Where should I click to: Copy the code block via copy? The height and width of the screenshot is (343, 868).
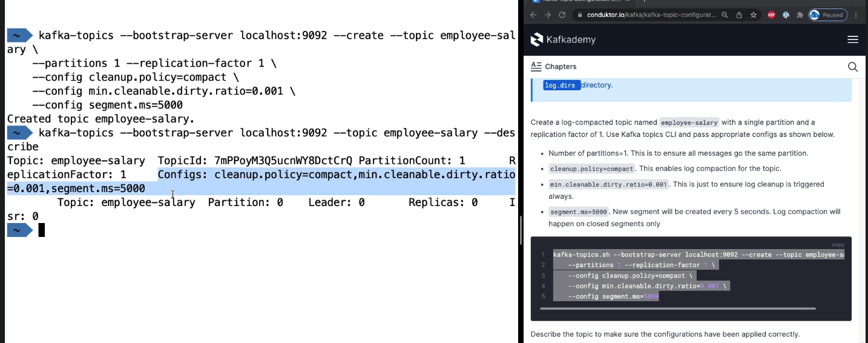(x=838, y=245)
